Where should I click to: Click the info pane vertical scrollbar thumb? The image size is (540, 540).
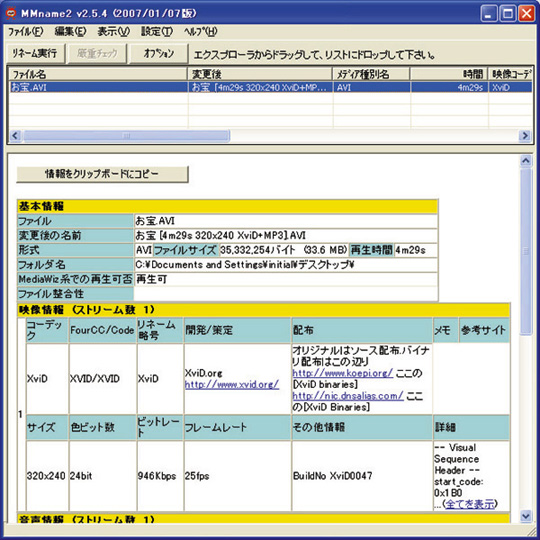(526, 251)
